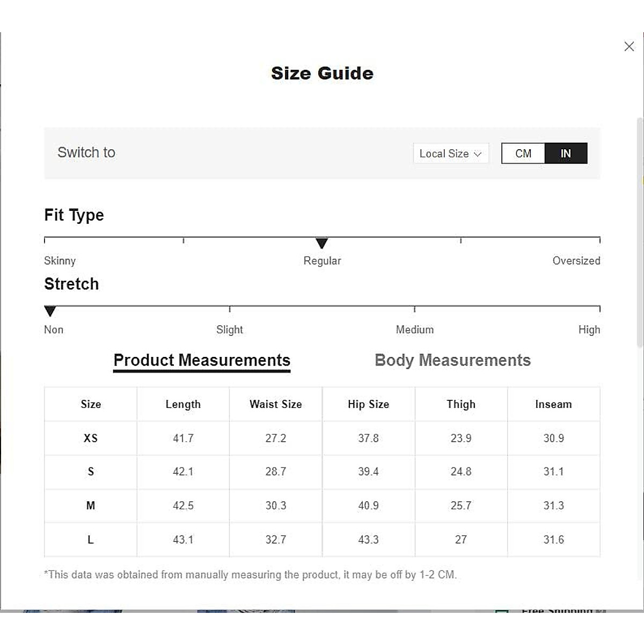Click the Stretch Non marker
644x644 pixels.
(x=50, y=311)
